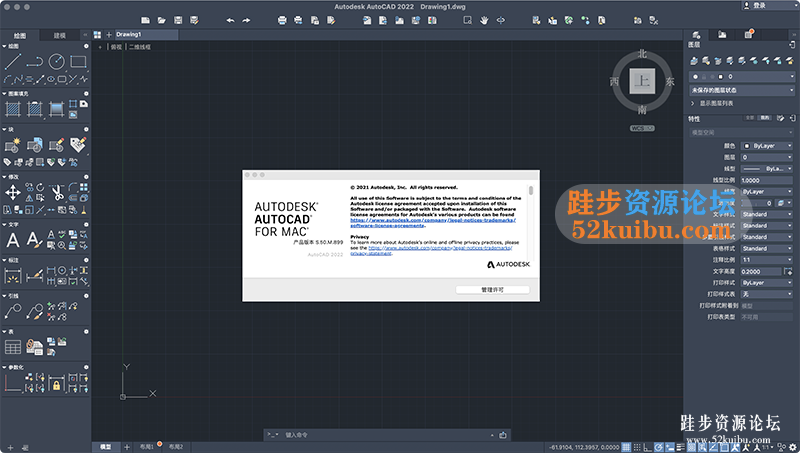This screenshot has height=453, width=800.
Task: Open the 打印样式 ByLayer dropdown
Action: pos(766,283)
